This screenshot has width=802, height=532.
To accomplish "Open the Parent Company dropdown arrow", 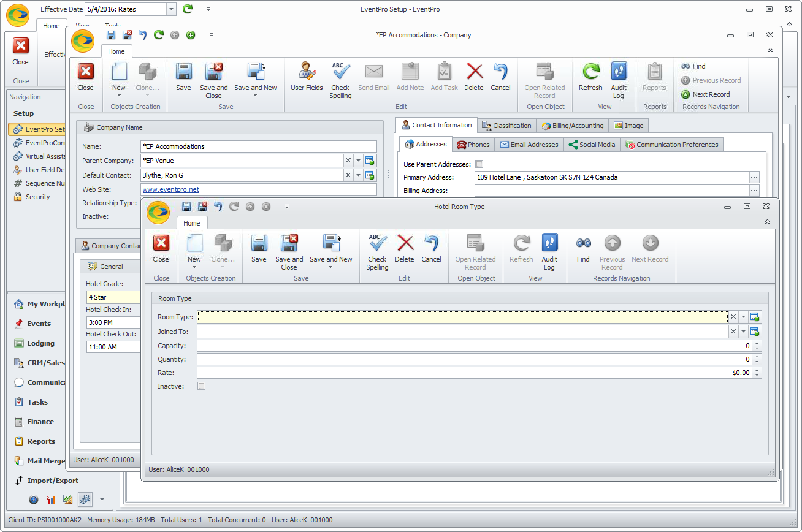I will coord(359,161).
